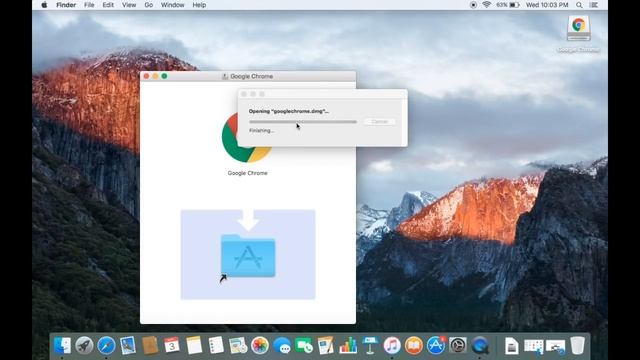This screenshot has height=360, width=640.
Task: Open the Trash in dock
Action: 578,346
